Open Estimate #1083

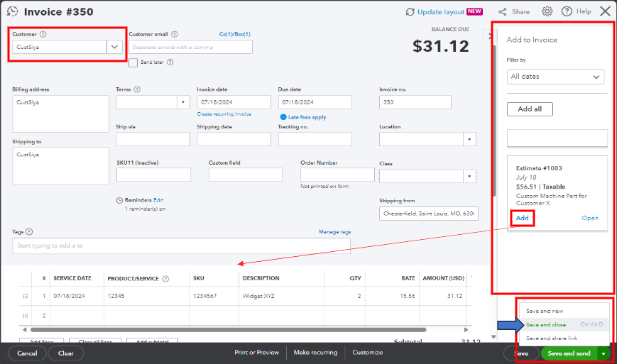pyautogui.click(x=590, y=218)
